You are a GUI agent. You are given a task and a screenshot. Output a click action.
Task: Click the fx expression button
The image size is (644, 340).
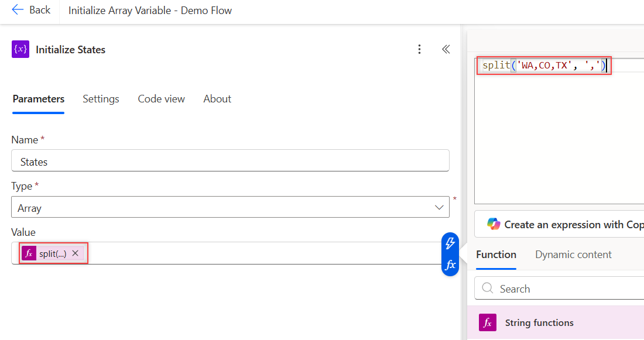(450, 265)
